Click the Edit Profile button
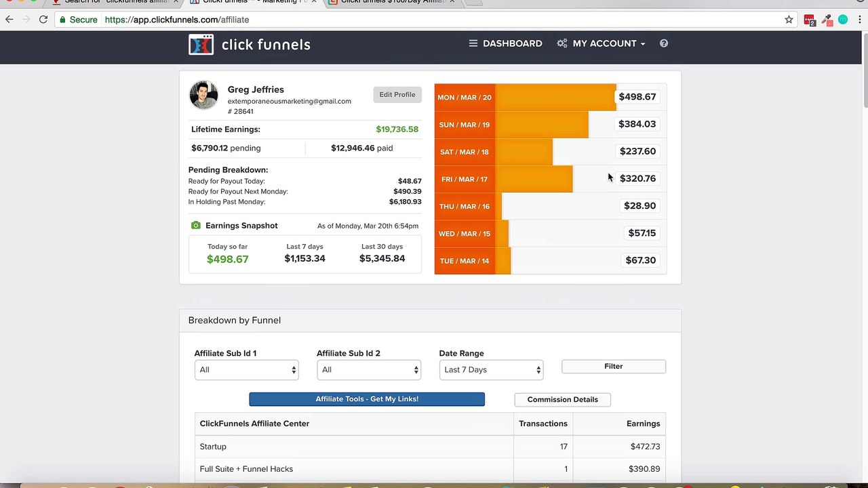 point(397,95)
